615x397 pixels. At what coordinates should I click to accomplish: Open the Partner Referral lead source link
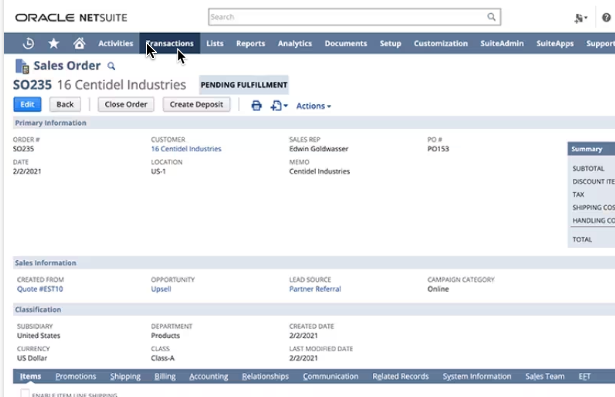[x=315, y=289]
